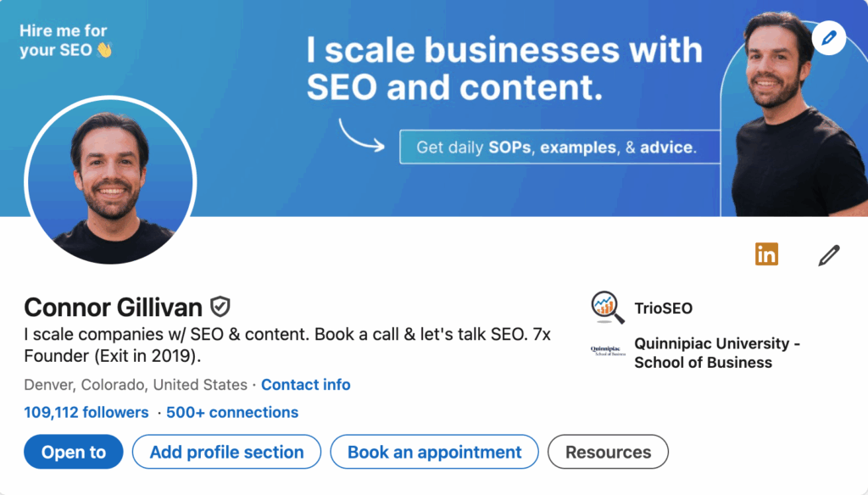Click the verification shield badge beside name
Viewport: 868px width, 495px height.
[220, 307]
